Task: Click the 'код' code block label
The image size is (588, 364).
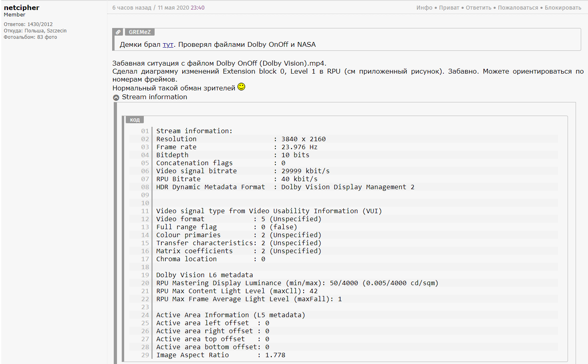Action: [x=135, y=120]
